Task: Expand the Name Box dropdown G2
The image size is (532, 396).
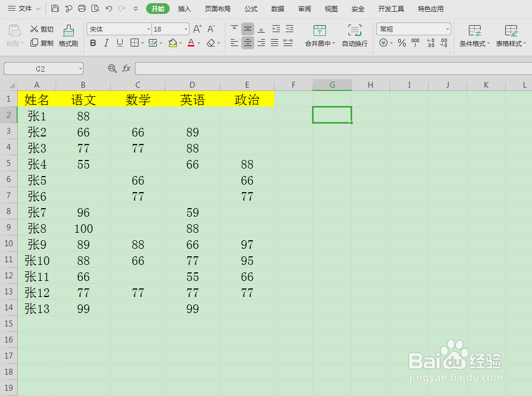Action: pos(80,69)
